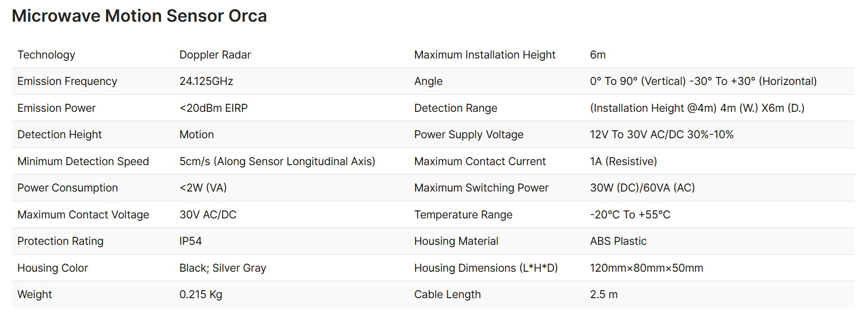This screenshot has height=317, width=868.
Task: Select the '12V To 30V AC/DC 30%-10%' value
Action: click(661, 134)
